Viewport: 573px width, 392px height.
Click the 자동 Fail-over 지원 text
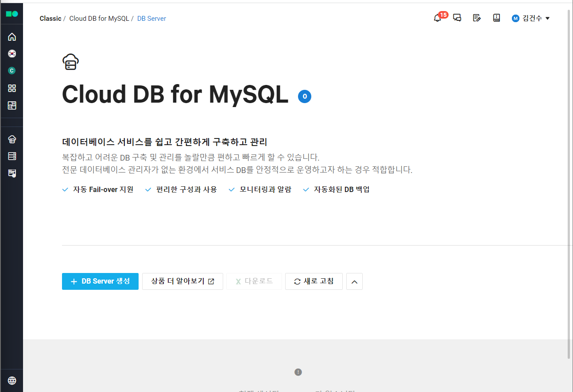tap(103, 189)
